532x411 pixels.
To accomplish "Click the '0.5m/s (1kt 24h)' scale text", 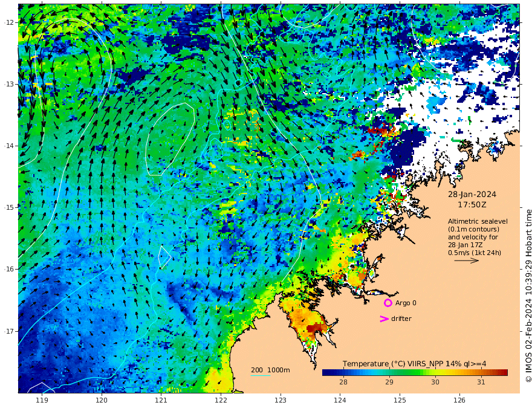I will (x=475, y=253).
